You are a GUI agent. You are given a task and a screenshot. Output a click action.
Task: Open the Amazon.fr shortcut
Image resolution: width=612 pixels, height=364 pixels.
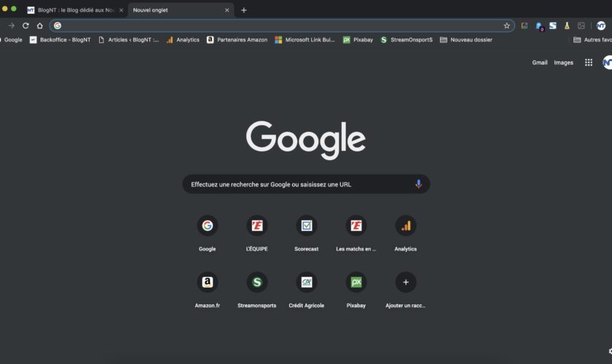(x=207, y=282)
